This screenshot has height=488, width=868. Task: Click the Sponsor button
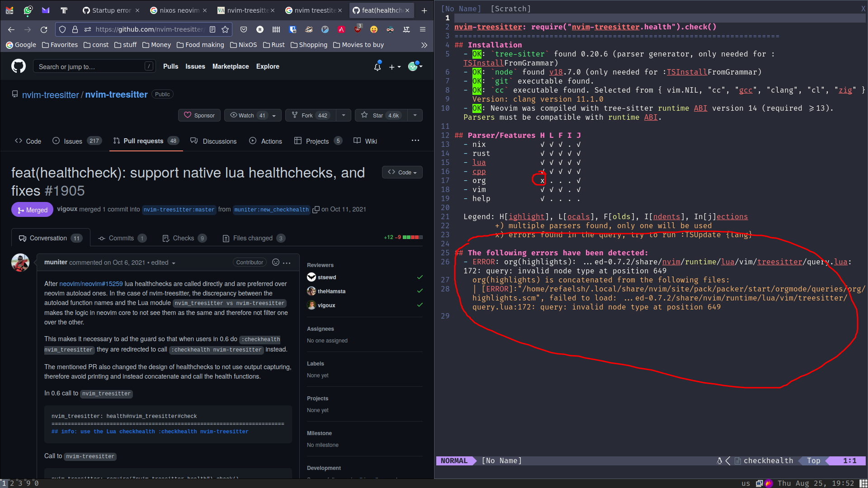pos(199,115)
